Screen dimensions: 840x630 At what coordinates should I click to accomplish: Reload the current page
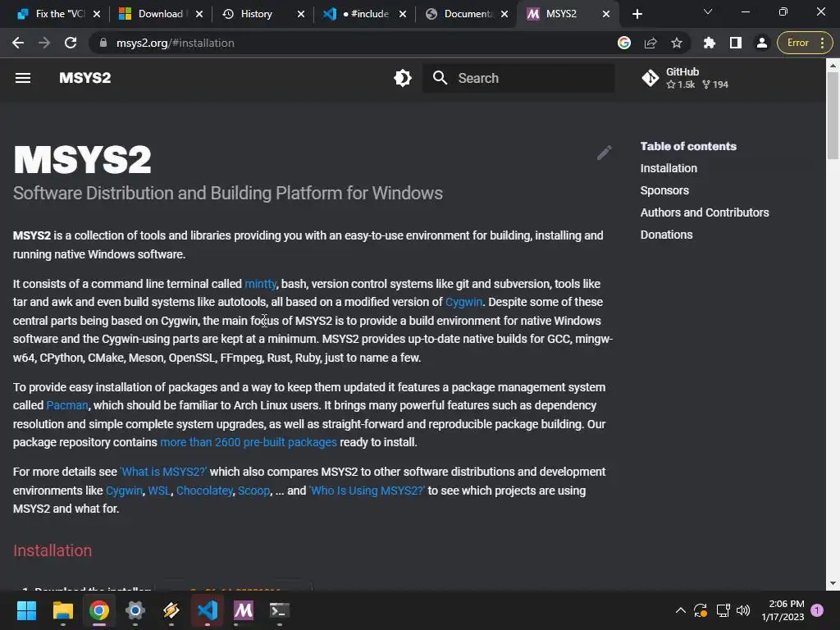coord(71,43)
